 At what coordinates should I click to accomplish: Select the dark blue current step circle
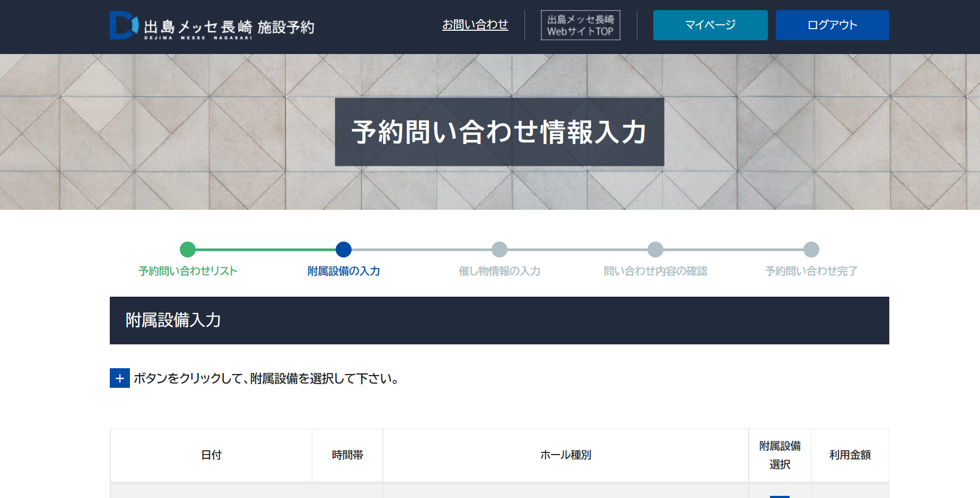click(x=344, y=250)
